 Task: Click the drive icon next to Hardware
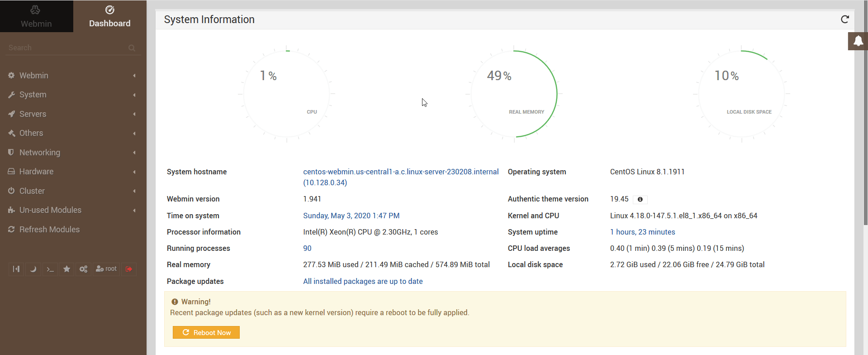11,172
